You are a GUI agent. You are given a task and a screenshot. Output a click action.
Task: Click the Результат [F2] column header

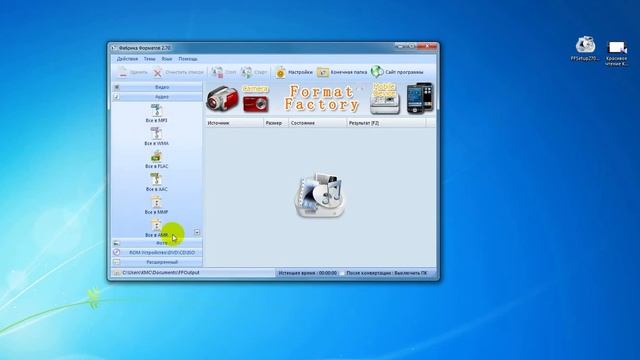pos(386,123)
